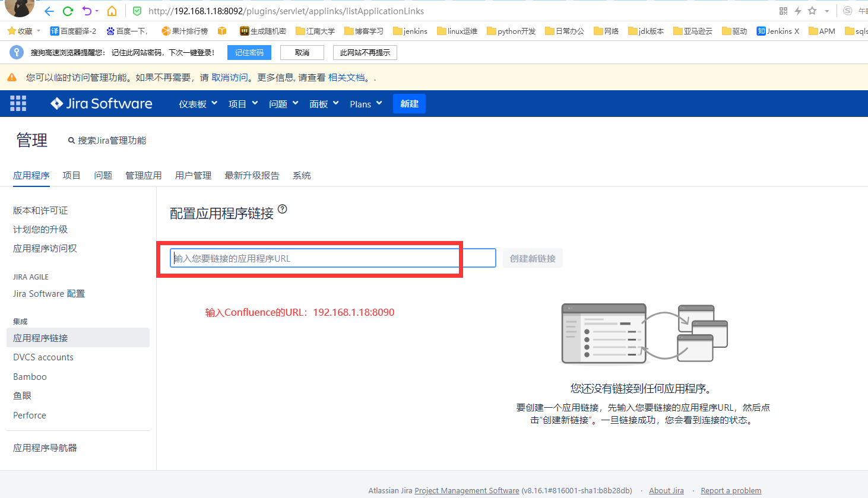868x498 pixels.
Task: Open DVCS accounts in the sidebar
Action: [x=43, y=357]
